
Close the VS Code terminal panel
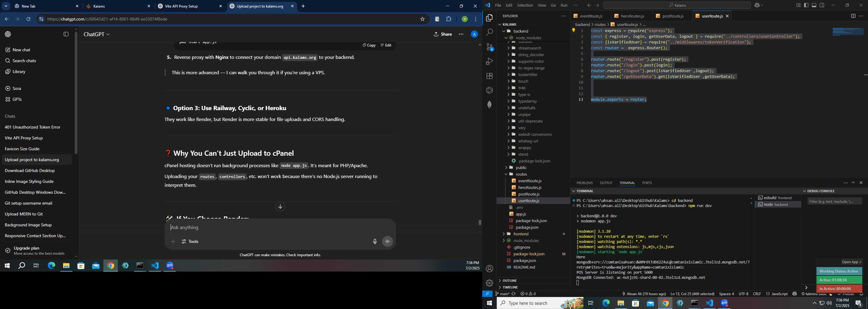861,183
